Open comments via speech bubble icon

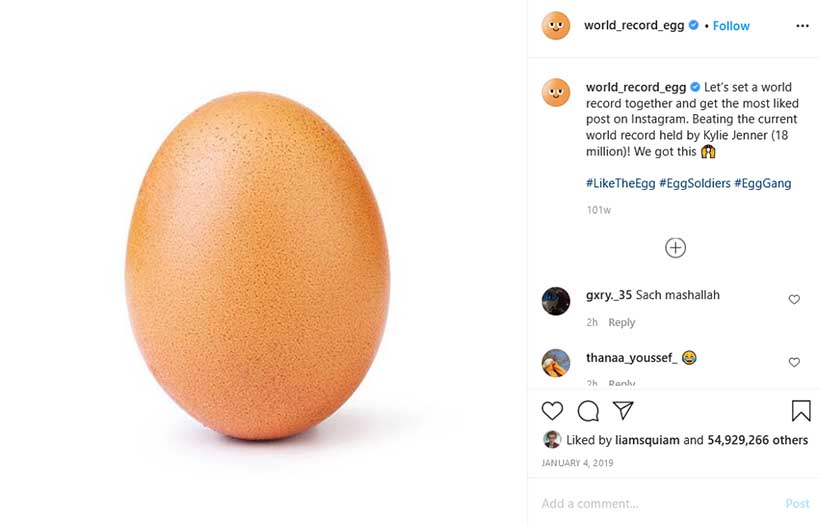[588, 411]
